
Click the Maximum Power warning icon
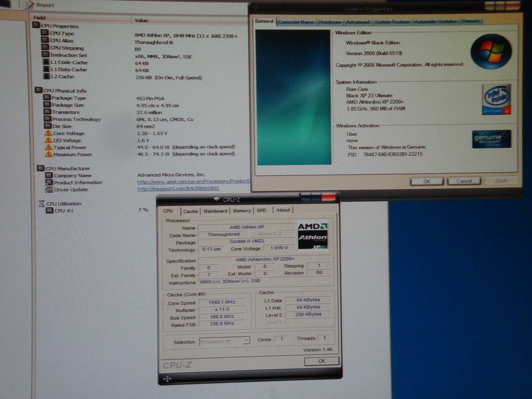[x=48, y=154]
